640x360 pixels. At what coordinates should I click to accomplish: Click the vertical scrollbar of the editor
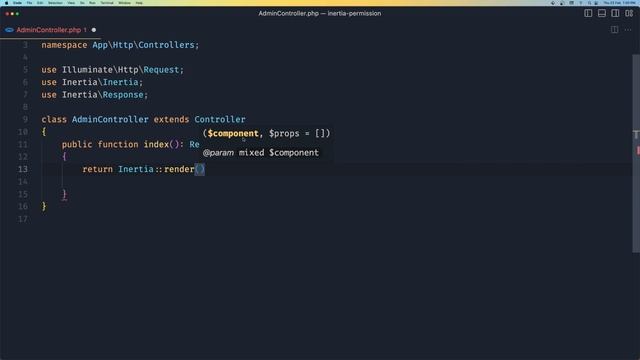(636, 153)
